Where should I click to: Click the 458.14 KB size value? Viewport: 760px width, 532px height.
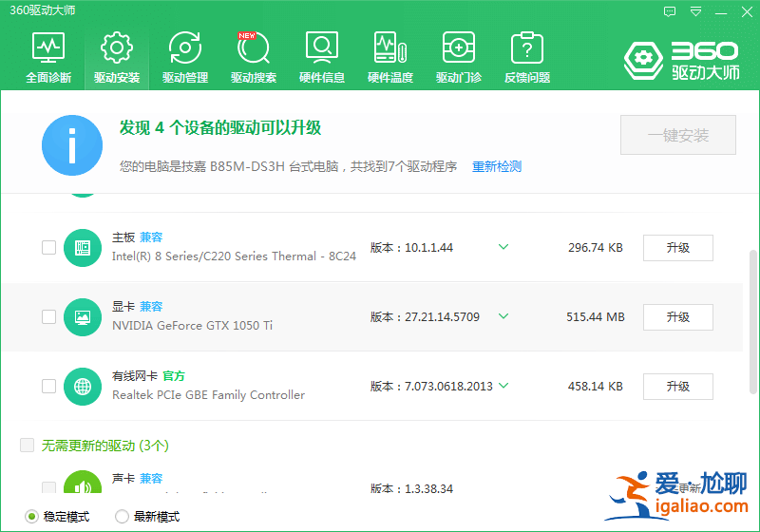(596, 386)
